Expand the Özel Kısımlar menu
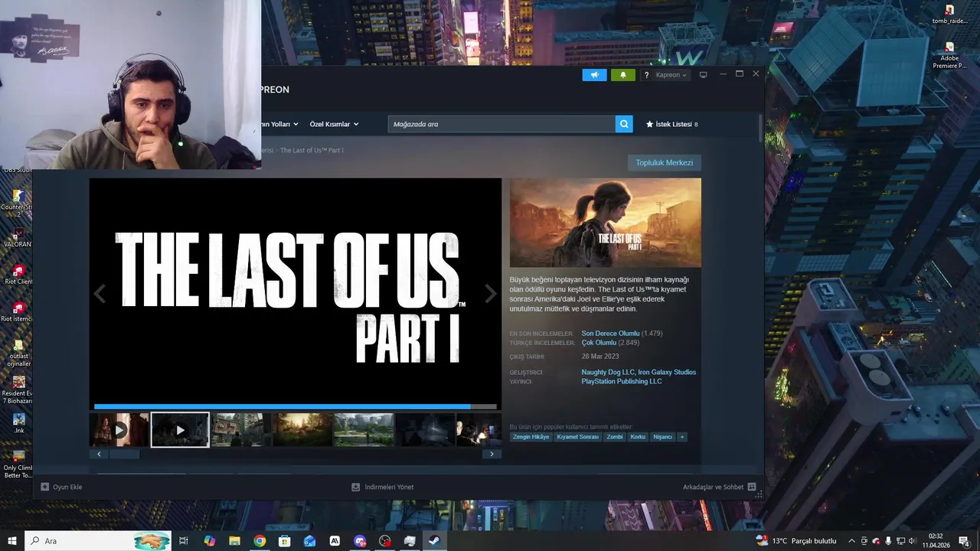 point(334,124)
